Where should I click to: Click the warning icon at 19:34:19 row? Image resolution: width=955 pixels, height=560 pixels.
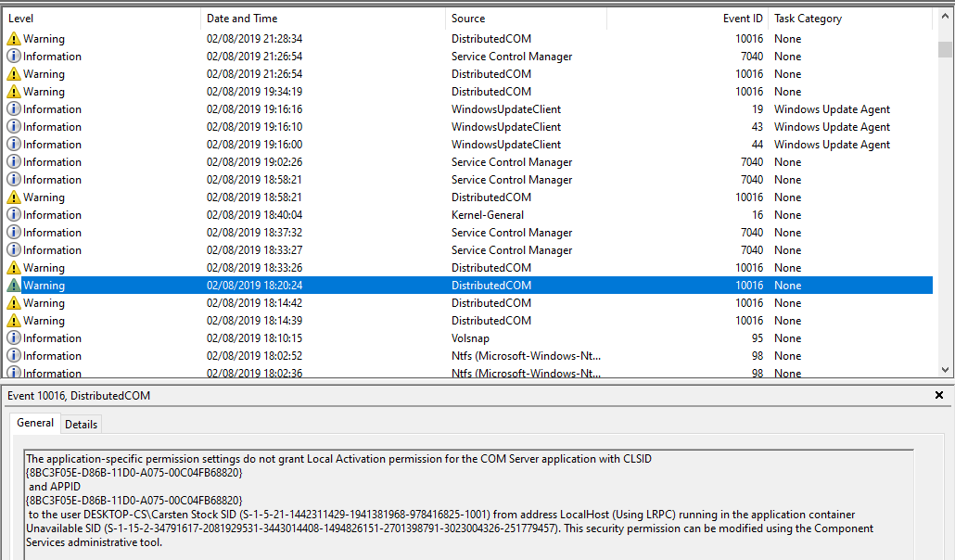13,92
